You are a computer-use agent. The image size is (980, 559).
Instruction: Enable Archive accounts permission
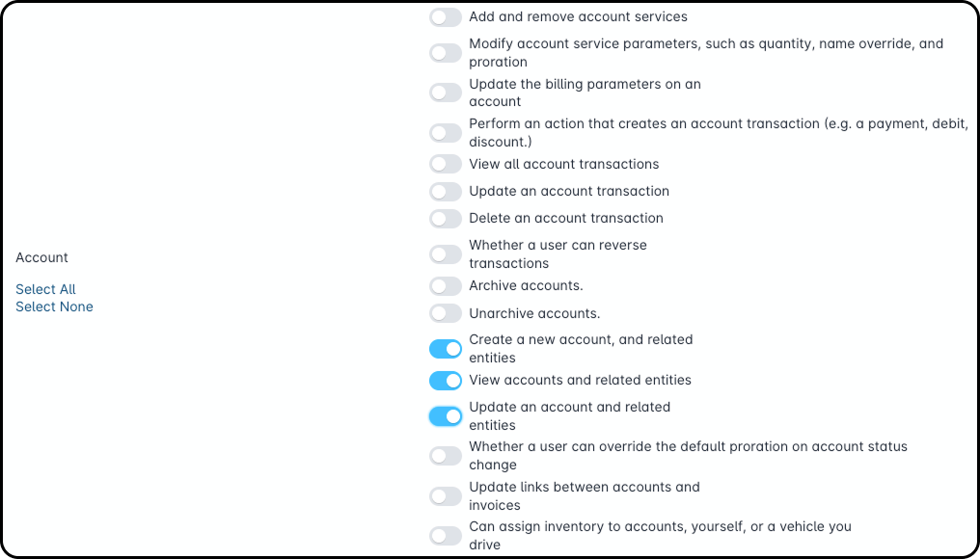click(446, 286)
